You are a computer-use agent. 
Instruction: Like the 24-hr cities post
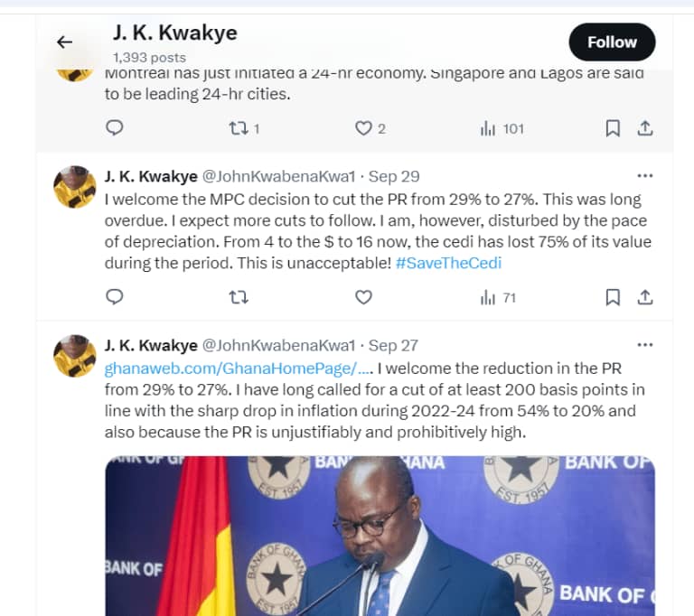tap(370, 129)
